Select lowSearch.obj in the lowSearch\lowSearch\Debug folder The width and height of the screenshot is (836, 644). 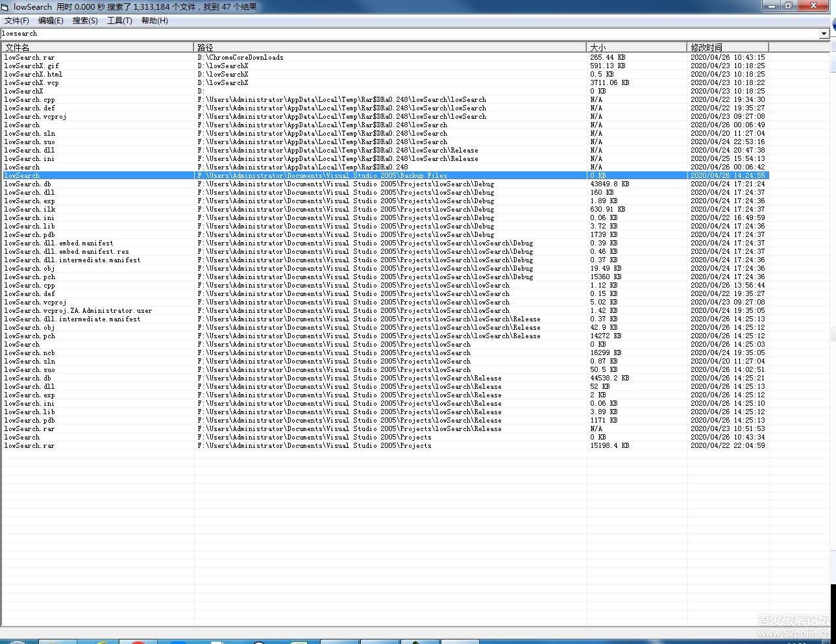(29, 268)
